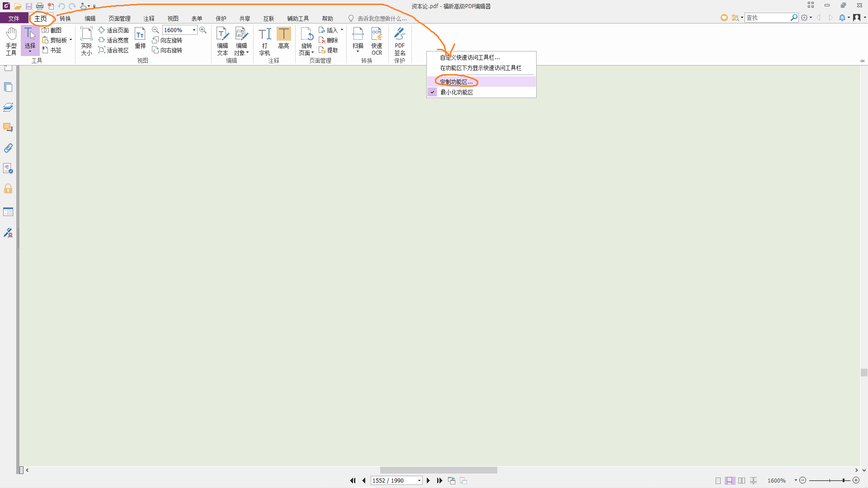Screen dimensions: 868x488
Task: Click the zoom in magnifier in ribbon
Action: [x=203, y=30]
